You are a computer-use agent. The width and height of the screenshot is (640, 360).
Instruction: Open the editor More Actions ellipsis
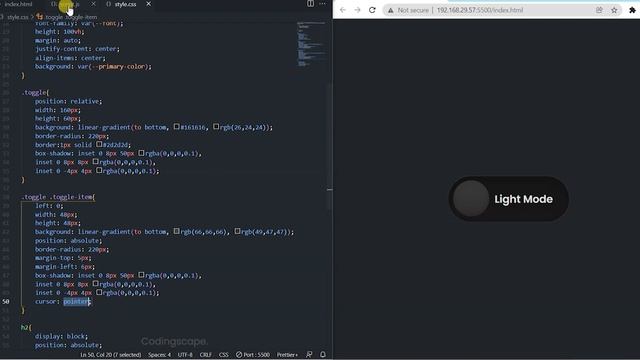coord(322,4)
